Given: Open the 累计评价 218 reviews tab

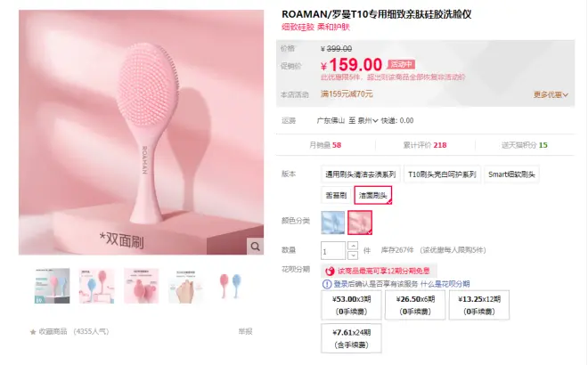Looking at the screenshot, I should click(x=425, y=145).
